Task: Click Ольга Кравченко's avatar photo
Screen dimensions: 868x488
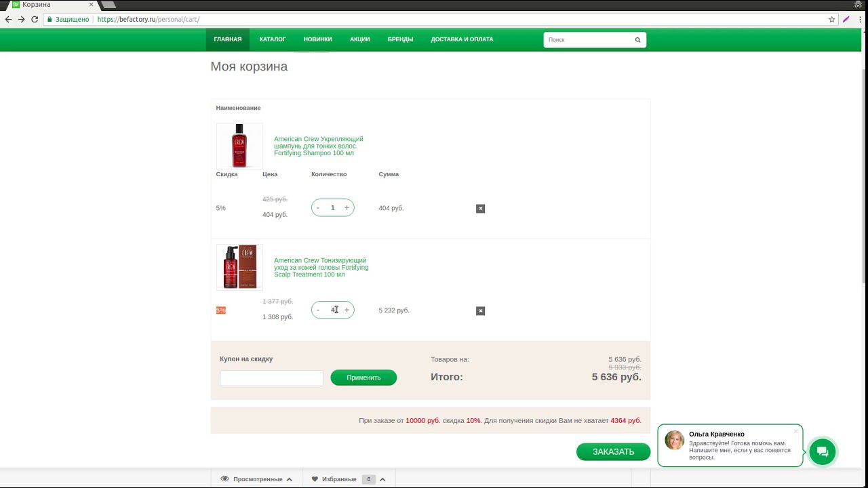Action: [674, 441]
